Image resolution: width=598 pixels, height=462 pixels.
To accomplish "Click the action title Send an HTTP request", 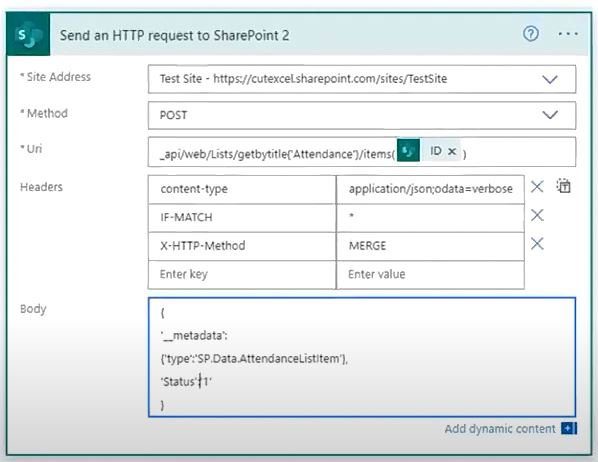I will tap(174, 35).
